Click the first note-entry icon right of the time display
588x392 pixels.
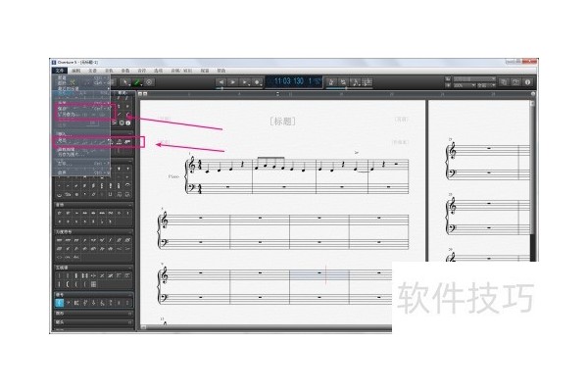coord(331,81)
